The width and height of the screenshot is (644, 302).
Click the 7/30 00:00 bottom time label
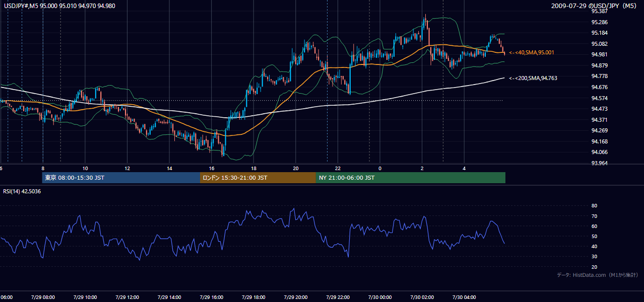[380, 297]
